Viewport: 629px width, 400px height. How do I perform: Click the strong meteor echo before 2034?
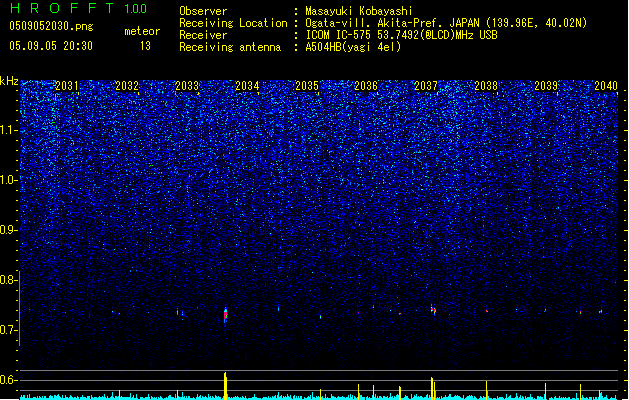(x=225, y=315)
